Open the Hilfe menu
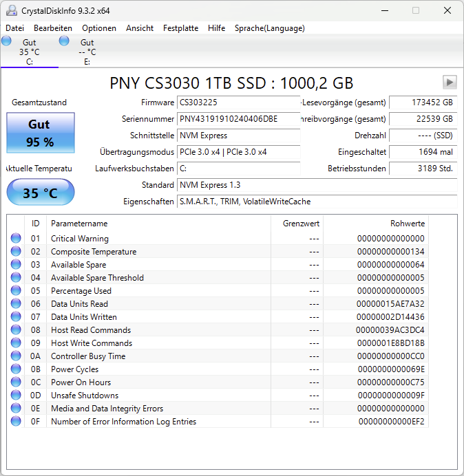 coord(216,28)
